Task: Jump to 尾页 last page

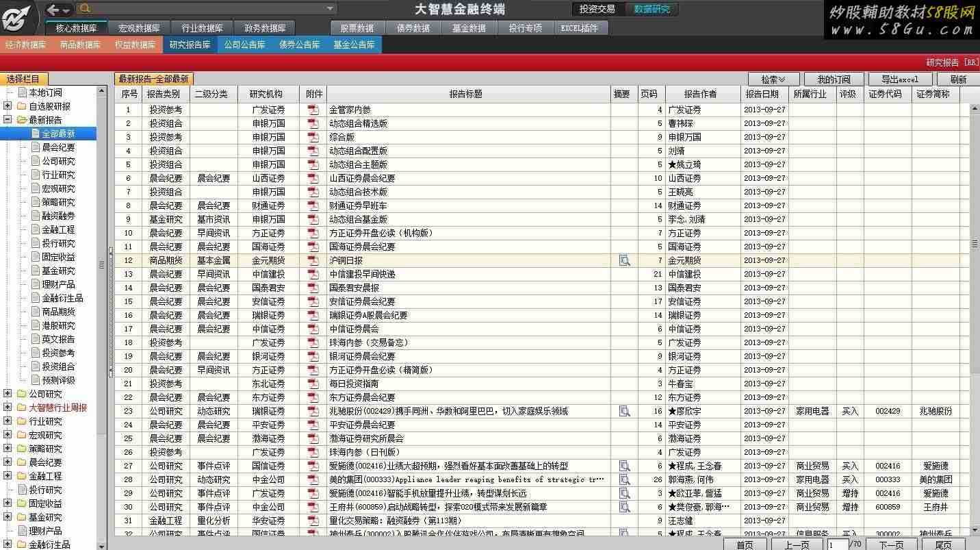Action: point(943,545)
